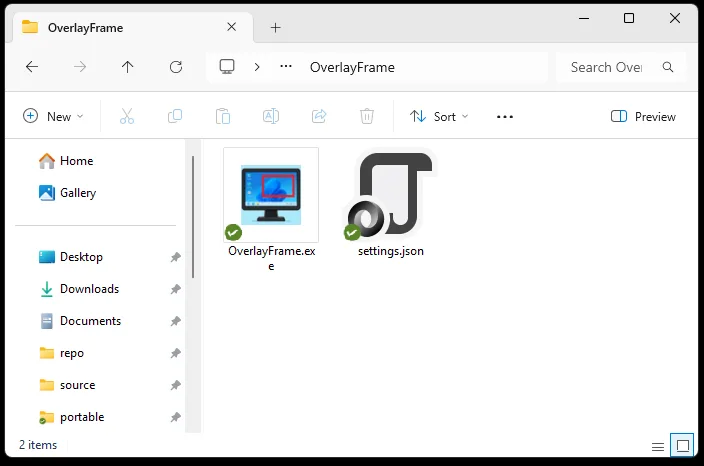Select the settings.json file icon
The image size is (704, 466).
click(390, 195)
